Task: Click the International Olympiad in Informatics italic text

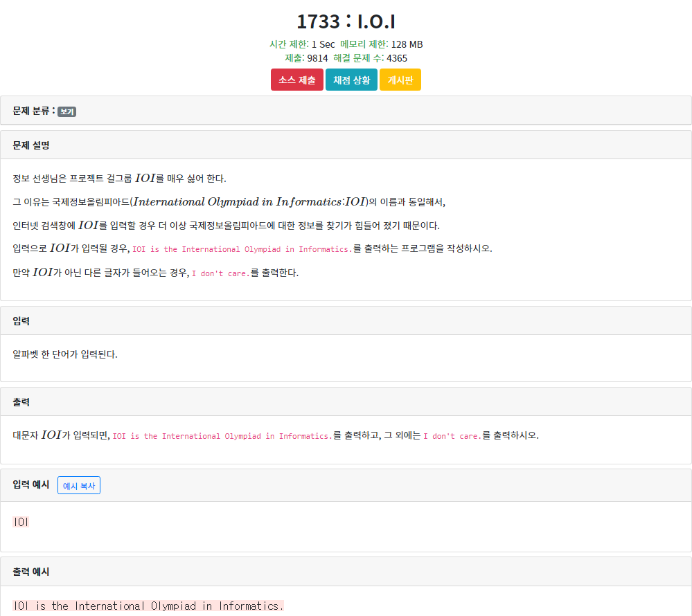Action: tap(237, 202)
